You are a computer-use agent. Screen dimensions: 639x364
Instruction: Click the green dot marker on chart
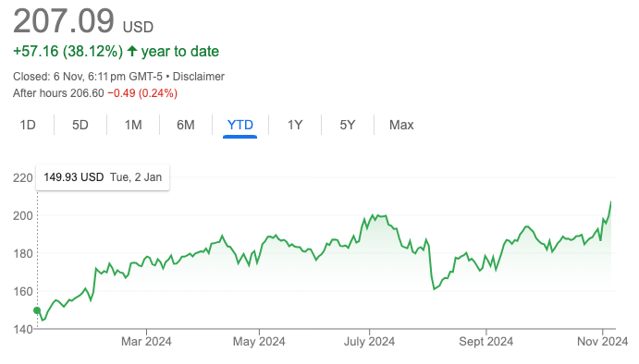pos(37,310)
